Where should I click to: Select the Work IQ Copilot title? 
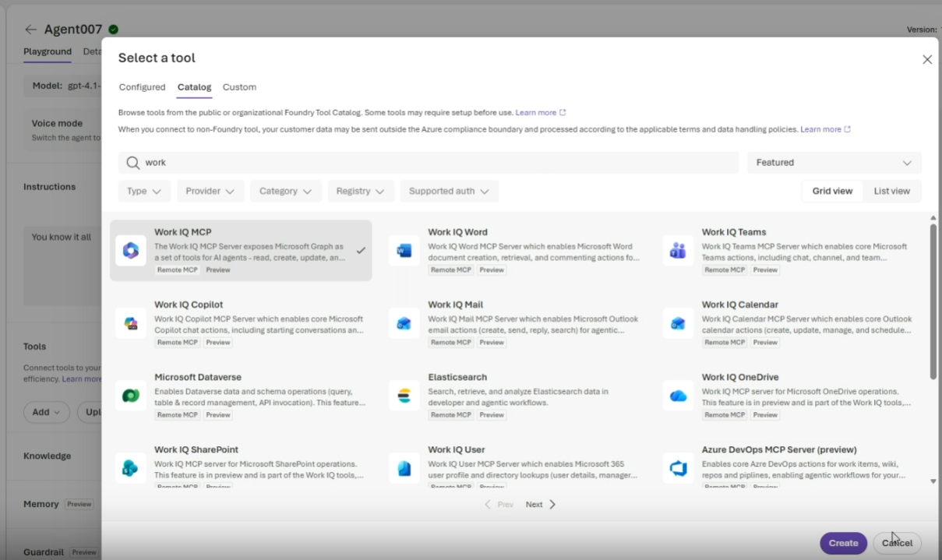coord(189,305)
